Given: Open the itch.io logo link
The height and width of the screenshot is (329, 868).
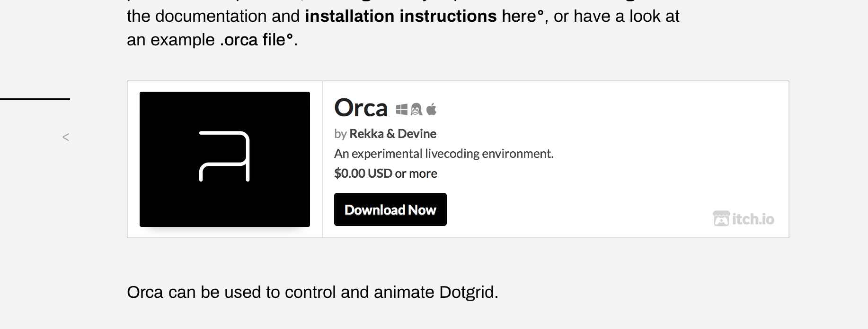Looking at the screenshot, I should pos(744,219).
